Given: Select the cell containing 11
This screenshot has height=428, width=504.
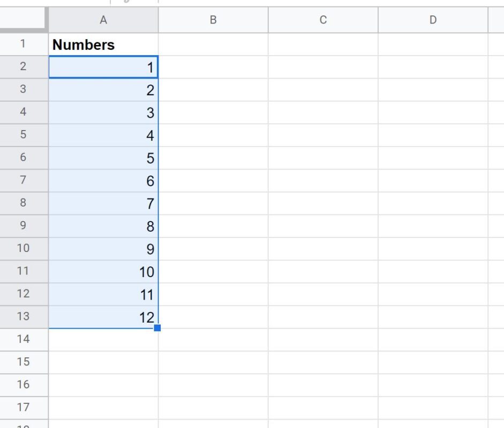Looking at the screenshot, I should click(103, 294).
